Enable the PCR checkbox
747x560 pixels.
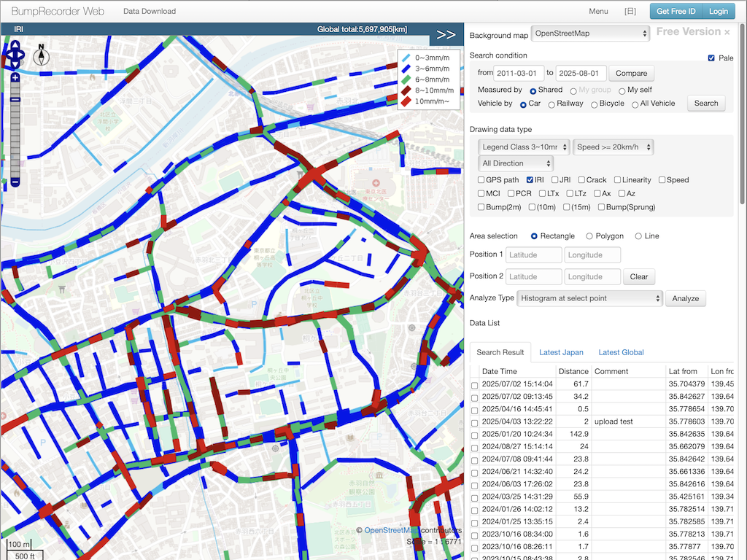click(x=511, y=193)
